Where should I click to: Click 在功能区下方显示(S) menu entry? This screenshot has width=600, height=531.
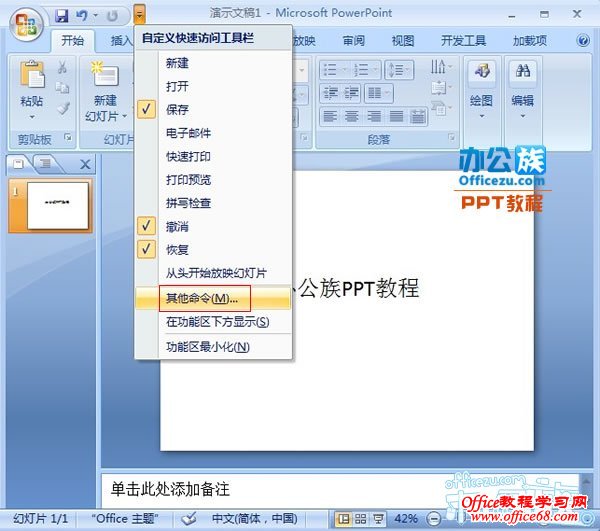click(213, 322)
